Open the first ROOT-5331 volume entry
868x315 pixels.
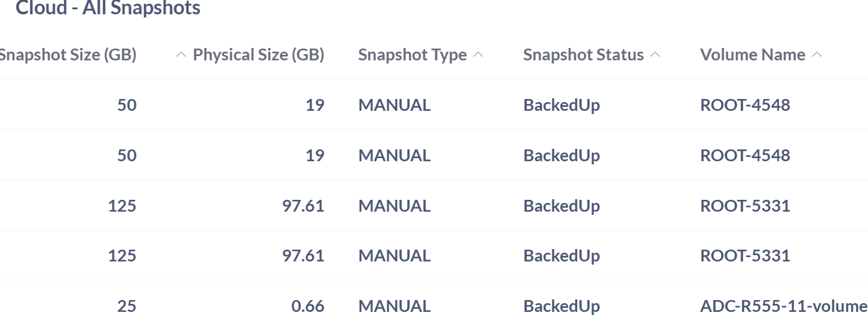(x=745, y=205)
